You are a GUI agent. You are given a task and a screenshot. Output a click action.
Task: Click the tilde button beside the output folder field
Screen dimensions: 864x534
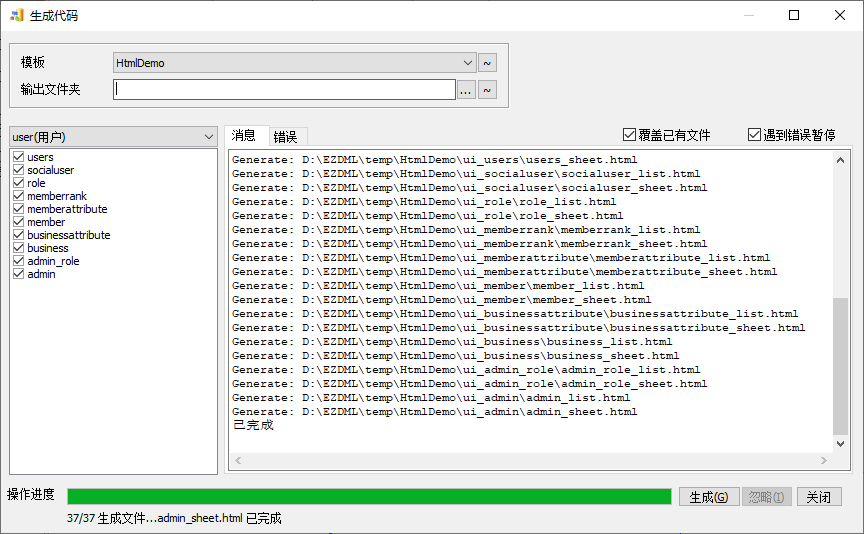[x=487, y=90]
